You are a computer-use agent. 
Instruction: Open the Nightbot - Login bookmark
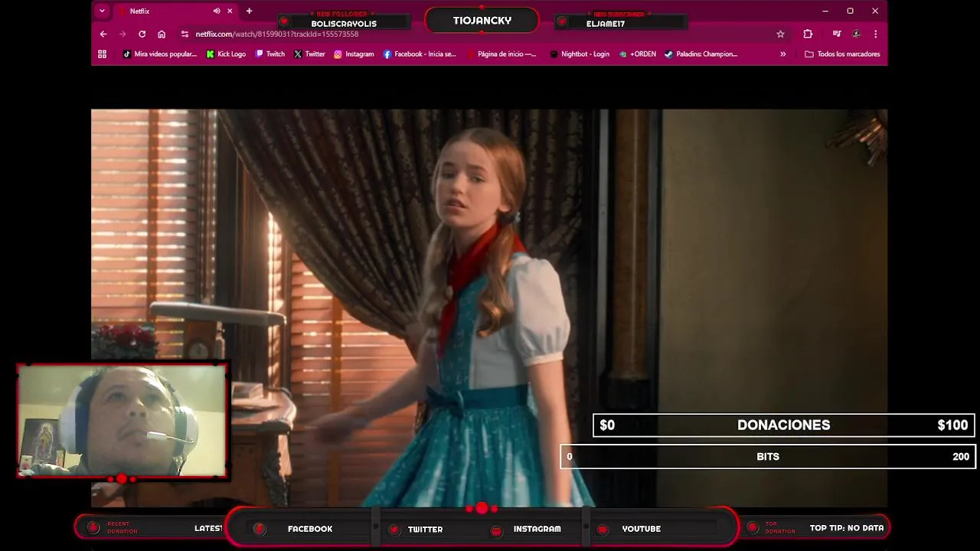(580, 54)
